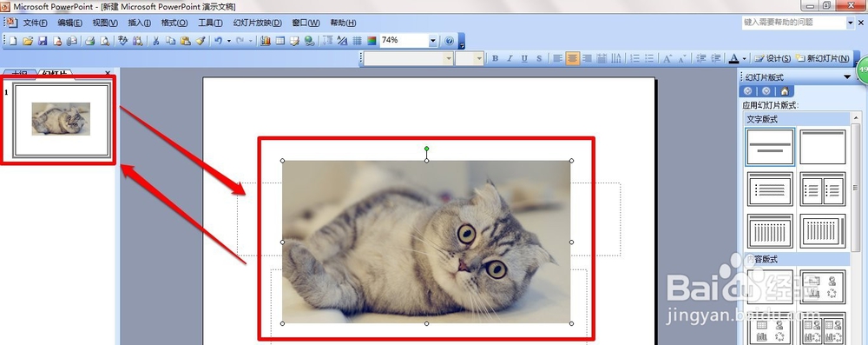Copy the selected picture
Image resolution: width=868 pixels, height=345 pixels.
pyautogui.click(x=170, y=41)
